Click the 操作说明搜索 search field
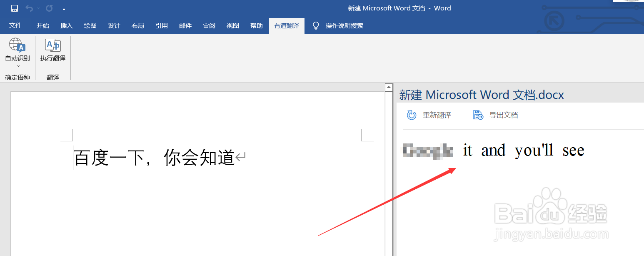The image size is (644, 256). coord(344,26)
